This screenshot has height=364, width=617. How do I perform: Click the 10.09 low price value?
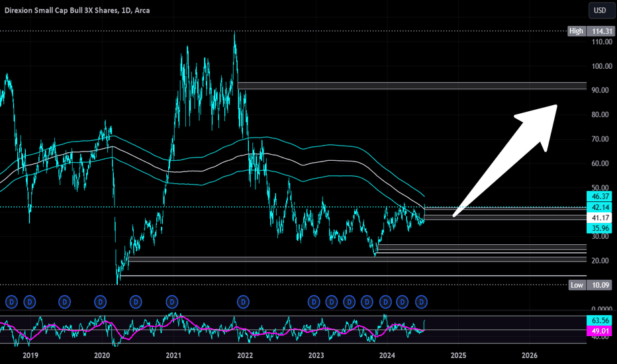[600, 285]
